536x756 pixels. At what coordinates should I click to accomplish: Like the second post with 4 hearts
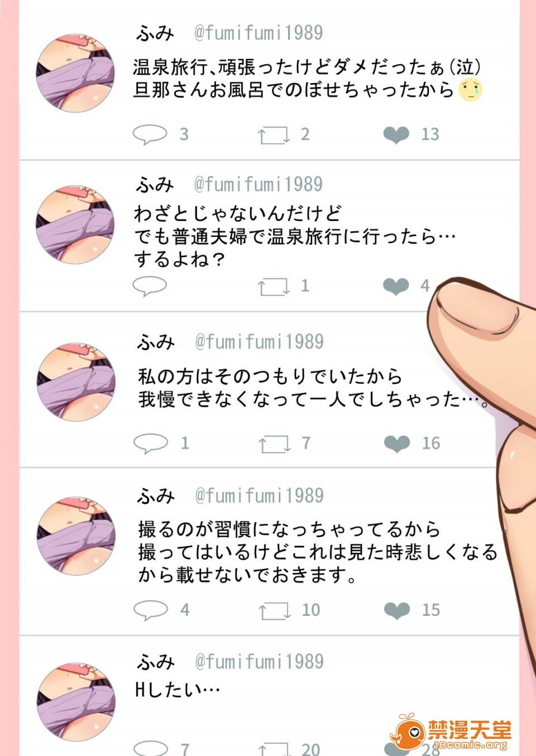396,287
